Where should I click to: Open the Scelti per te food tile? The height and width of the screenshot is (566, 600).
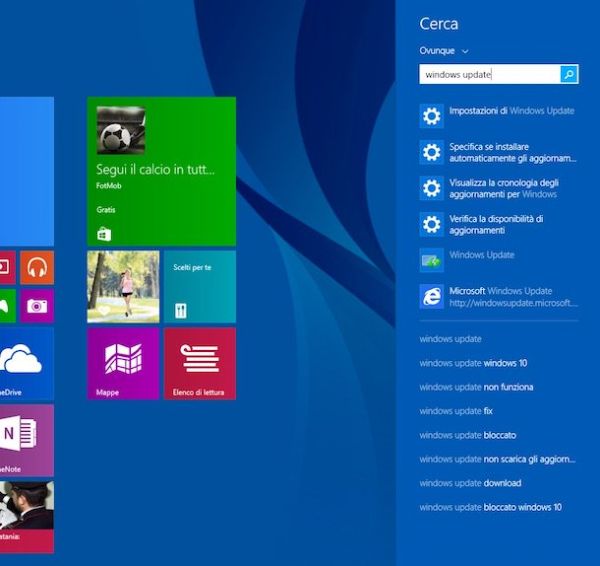[x=200, y=287]
